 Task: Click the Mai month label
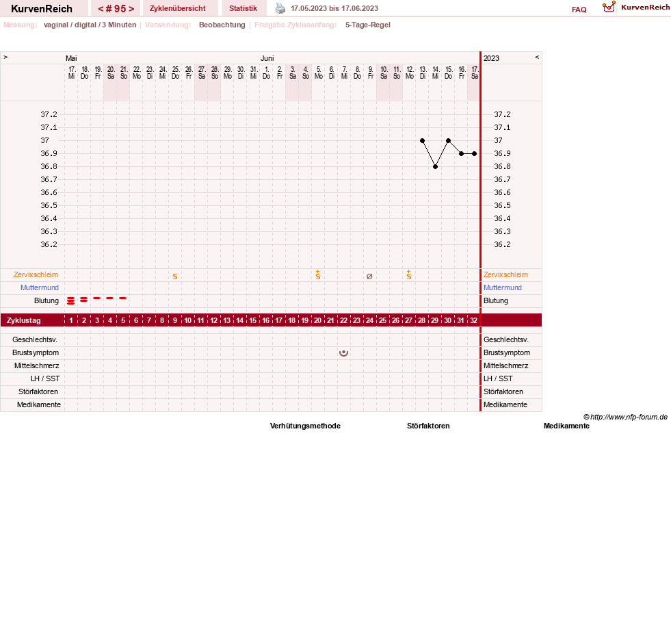71,58
